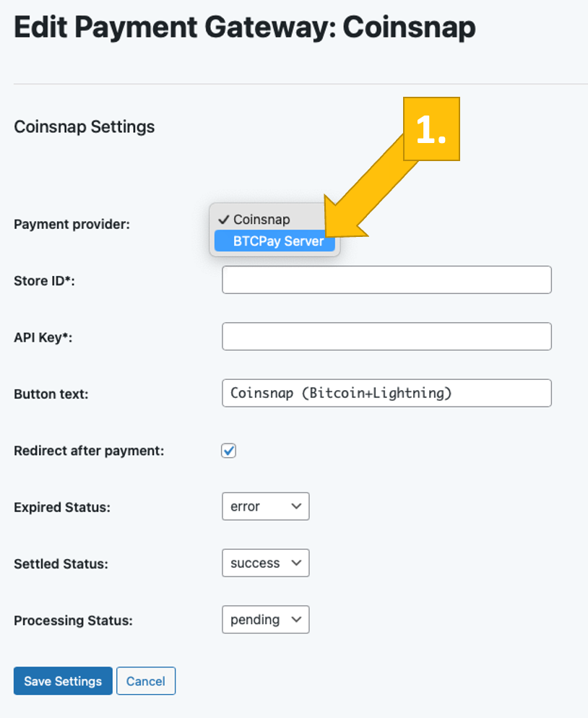This screenshot has width=588, height=718.
Task: Click the "Redirect after payment:" label
Action: pyautogui.click(x=89, y=451)
